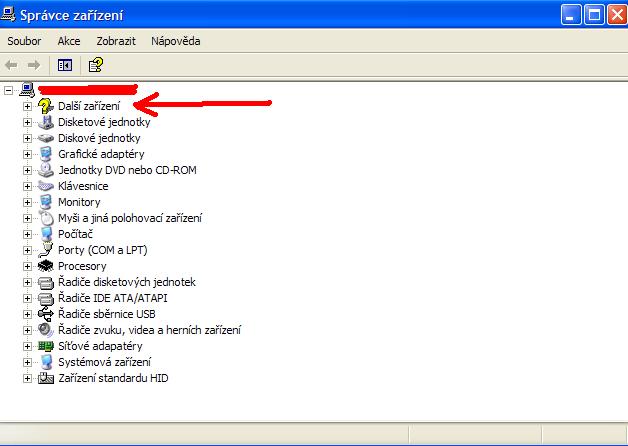
Task: Click the Počítač computer icon
Action: [x=46, y=234]
